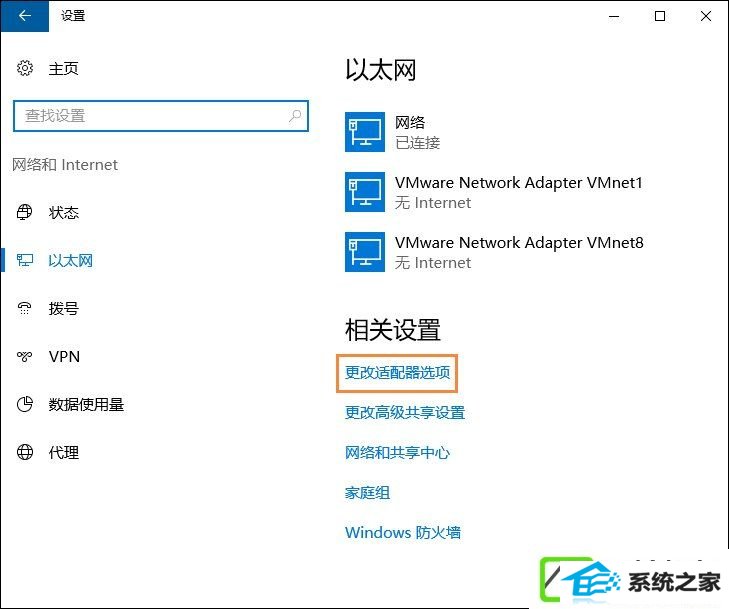This screenshot has width=729, height=609.
Task: Click the 数据使用量 pie chart icon
Action: [25, 404]
